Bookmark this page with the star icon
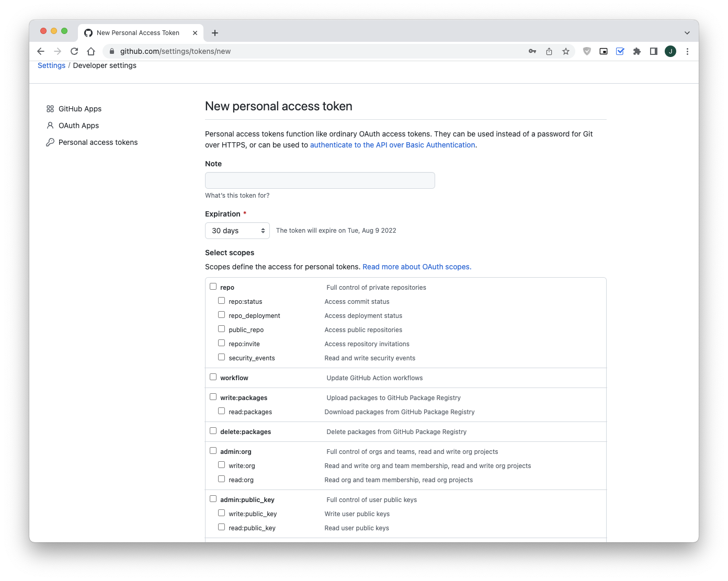This screenshot has height=581, width=728. point(566,51)
